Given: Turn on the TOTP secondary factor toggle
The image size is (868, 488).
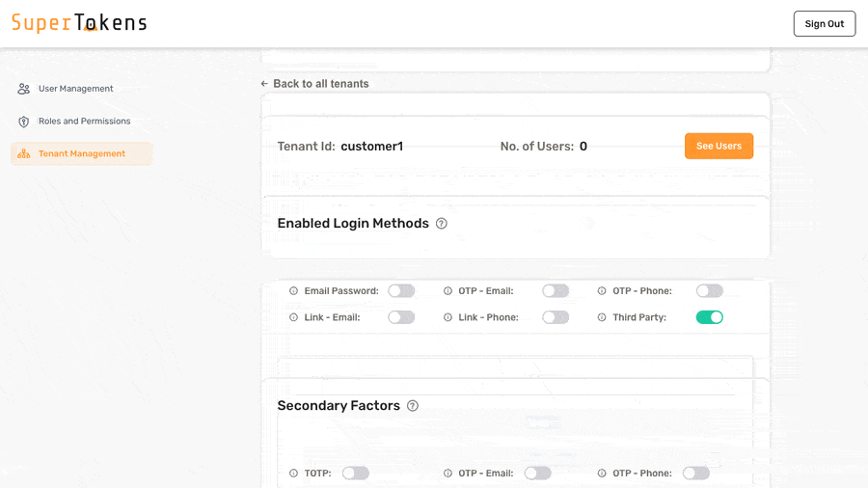Looking at the screenshot, I should point(355,474).
